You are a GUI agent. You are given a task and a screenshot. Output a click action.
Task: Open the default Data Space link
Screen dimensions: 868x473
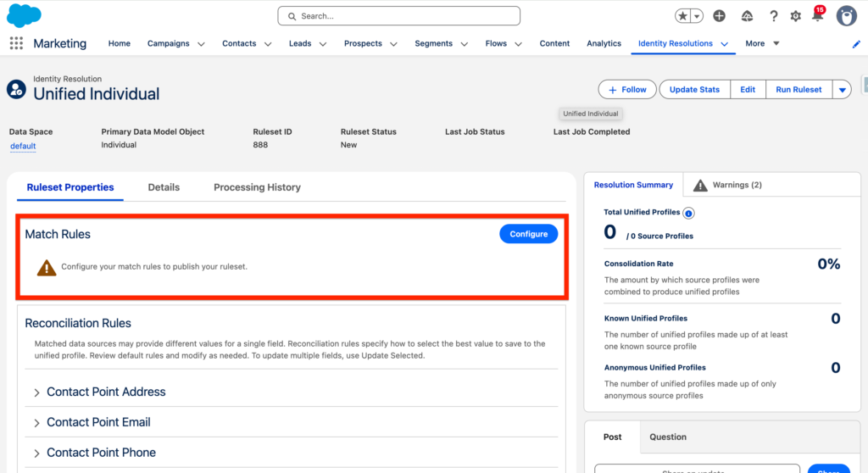(23, 146)
